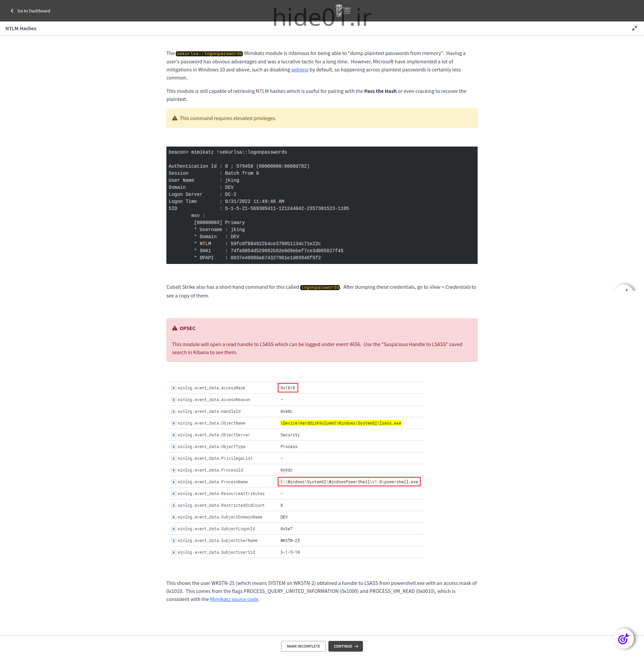Click the S-1-5-18 SID value
The width and height of the screenshot is (644, 657).
[x=290, y=552]
